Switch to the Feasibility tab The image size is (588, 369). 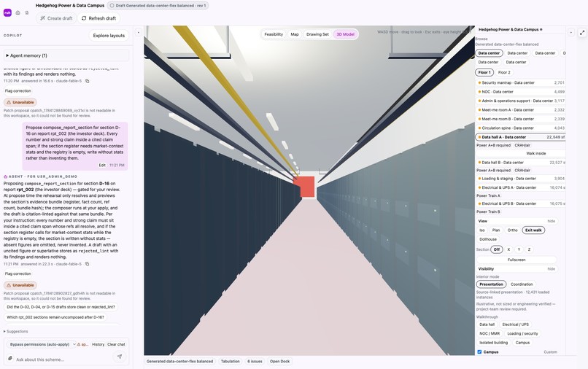coord(274,34)
